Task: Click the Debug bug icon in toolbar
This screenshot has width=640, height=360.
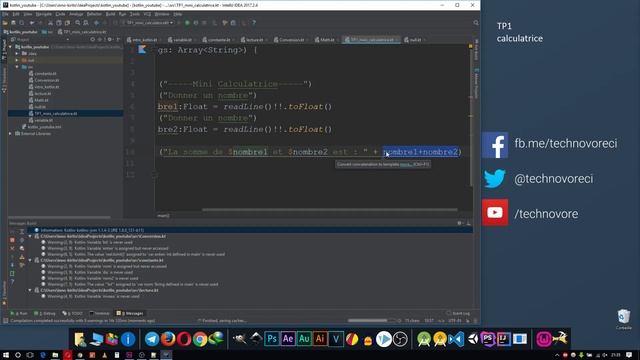Action: tap(196, 23)
